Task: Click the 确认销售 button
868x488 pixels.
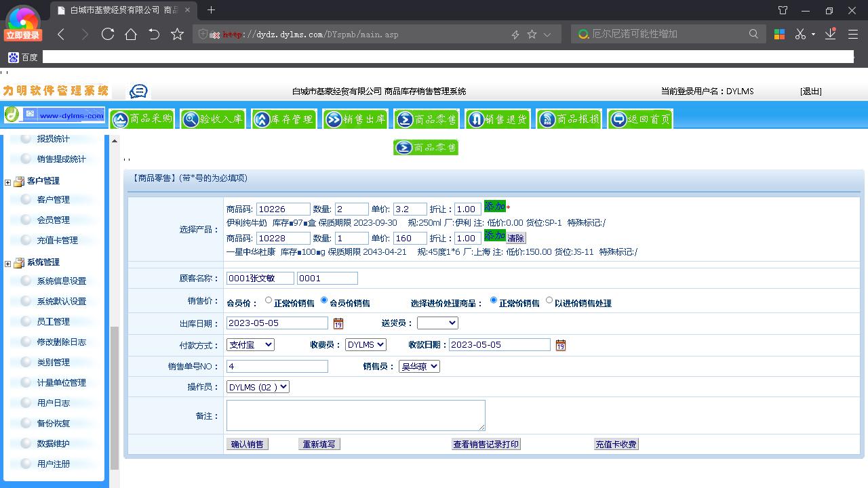Action: point(248,445)
